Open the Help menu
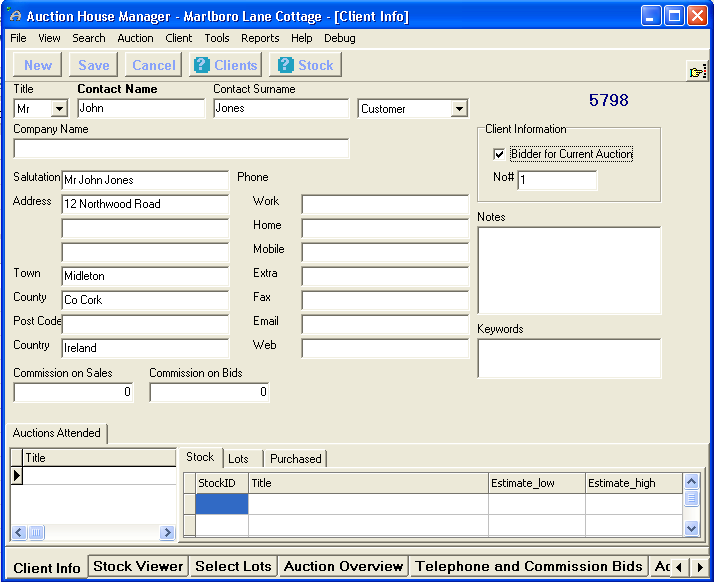 click(x=301, y=38)
